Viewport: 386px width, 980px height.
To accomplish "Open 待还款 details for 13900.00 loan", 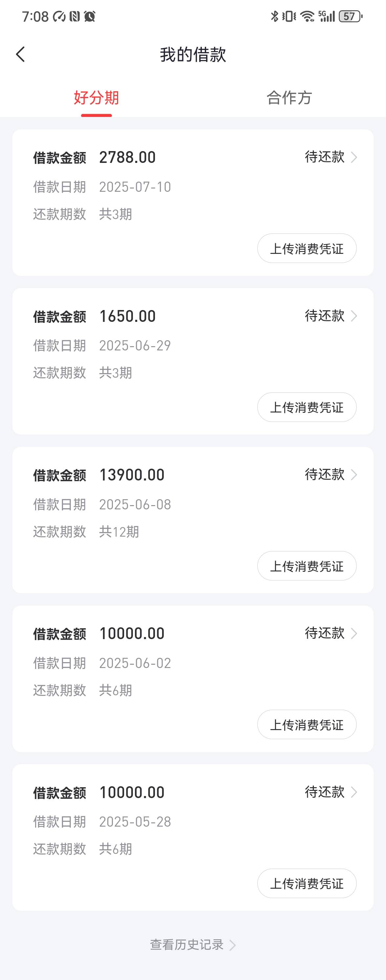I will 331,475.
